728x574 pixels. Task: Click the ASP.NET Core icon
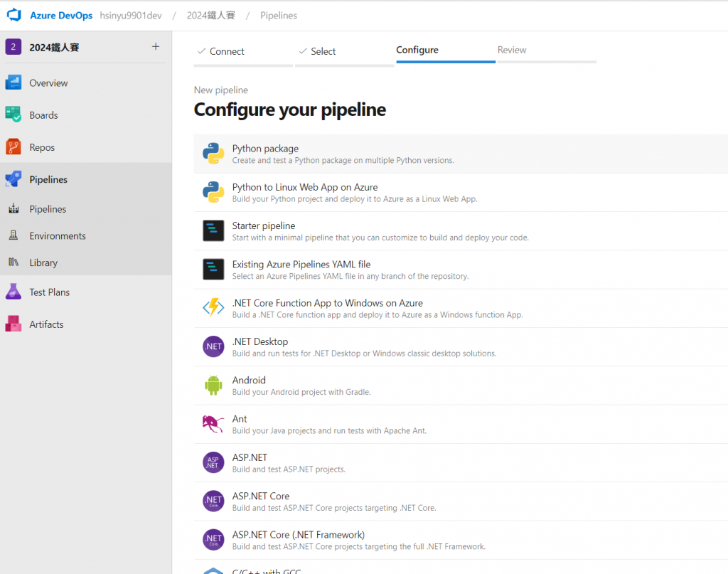(213, 501)
